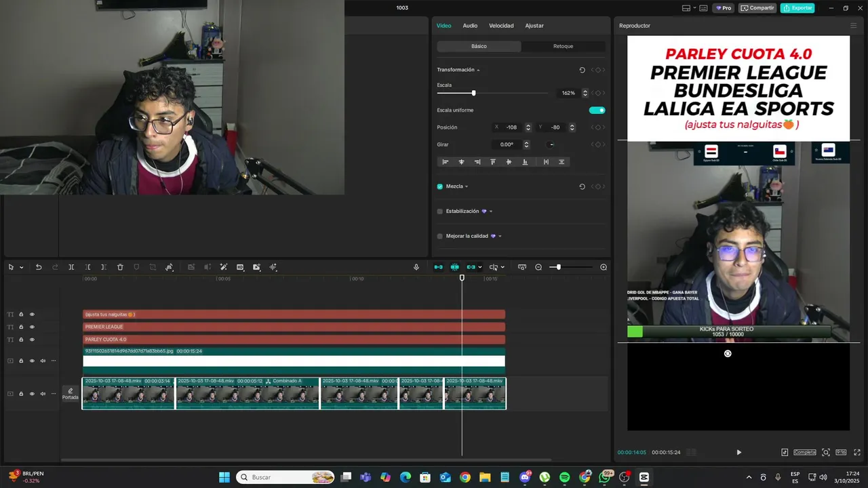Add a keyframe diamond for Girar
Viewport: 868px width, 488px height.
tap(598, 144)
